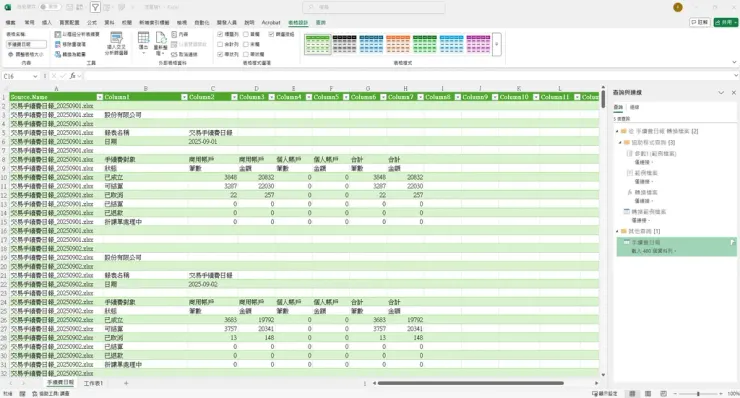This screenshot has height=398, width=740.
Task: Click the 插入交叉分析篩選器 slicer icon
Action: pos(116,38)
